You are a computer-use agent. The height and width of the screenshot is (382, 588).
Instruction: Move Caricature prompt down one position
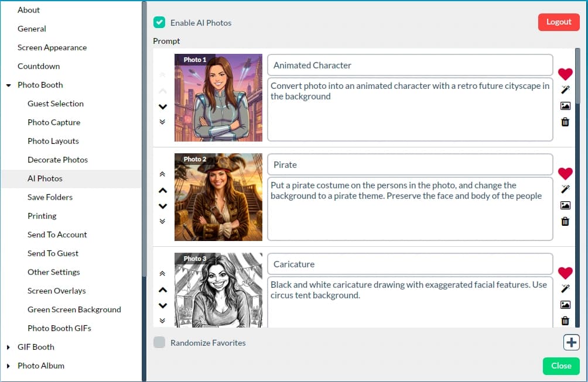coord(163,305)
